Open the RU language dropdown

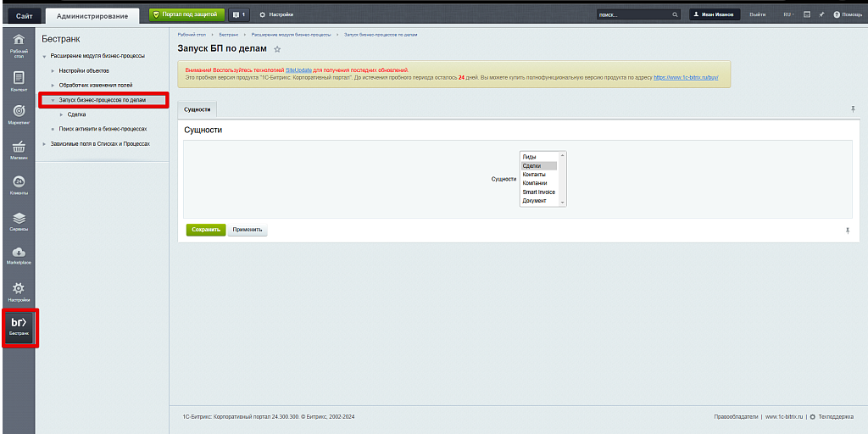click(788, 14)
